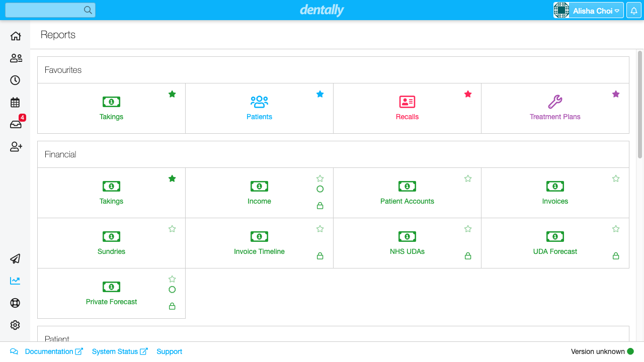Open the home icon in sidebar
The image size is (644, 362).
(15, 36)
